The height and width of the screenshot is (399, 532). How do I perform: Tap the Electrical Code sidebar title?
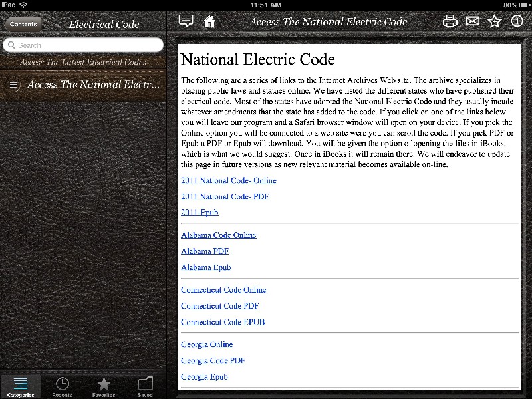(104, 24)
